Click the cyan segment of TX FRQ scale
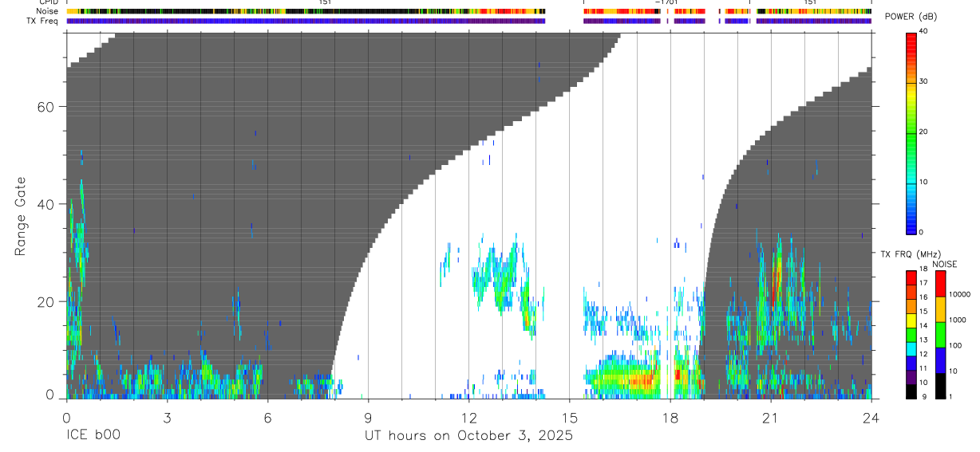 click(x=911, y=348)
